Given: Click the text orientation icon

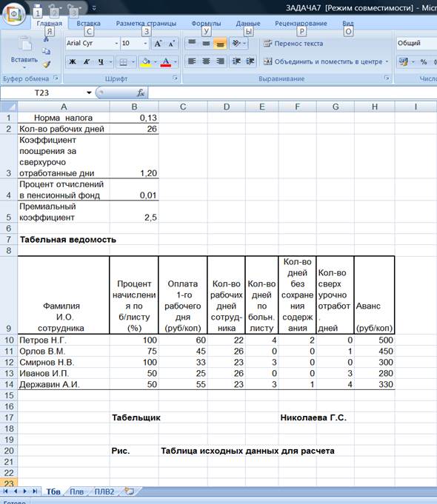Looking at the screenshot, I should 237,43.
